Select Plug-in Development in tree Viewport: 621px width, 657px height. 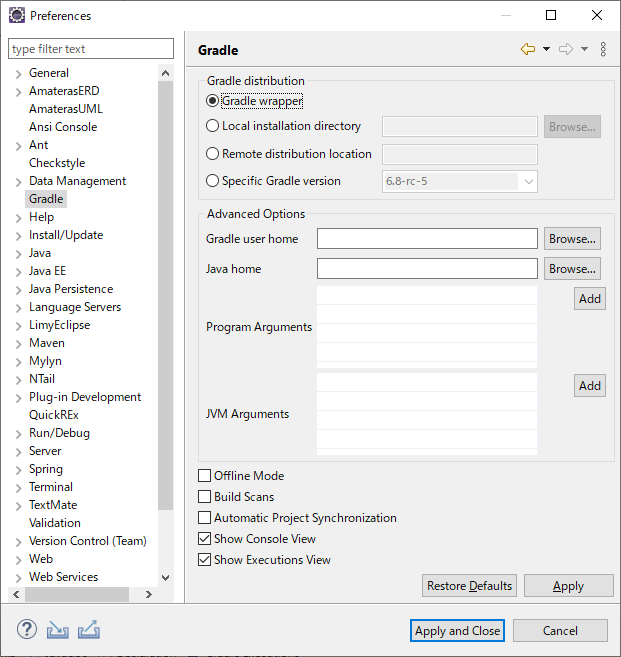click(85, 397)
